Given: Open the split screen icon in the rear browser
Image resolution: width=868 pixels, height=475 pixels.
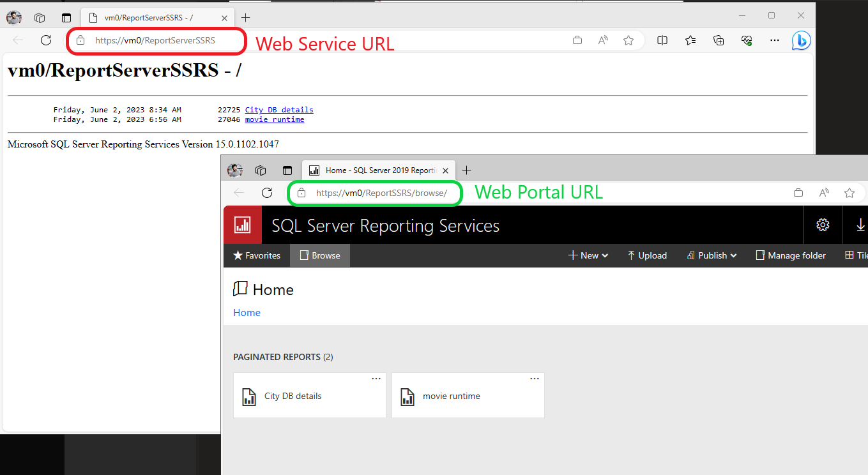Looking at the screenshot, I should click(662, 40).
